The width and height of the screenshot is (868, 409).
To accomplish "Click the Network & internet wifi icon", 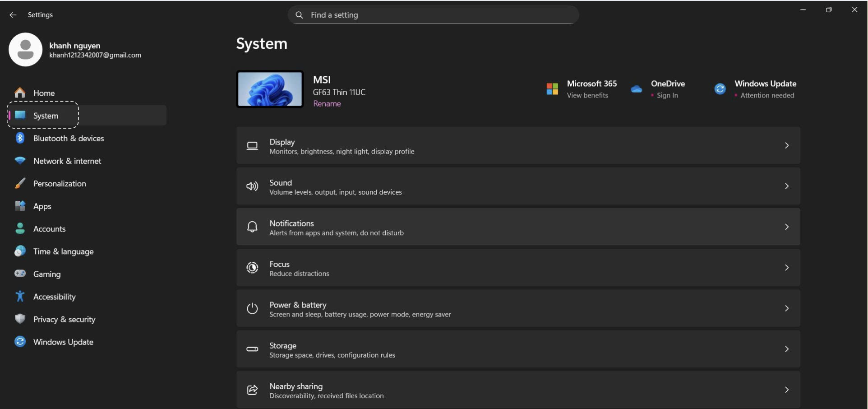I will tap(20, 161).
